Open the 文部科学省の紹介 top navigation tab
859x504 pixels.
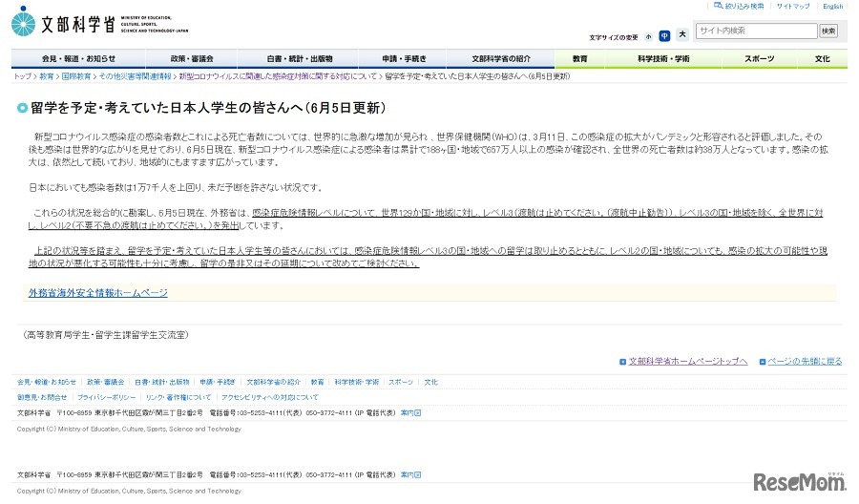pyautogui.click(x=501, y=58)
